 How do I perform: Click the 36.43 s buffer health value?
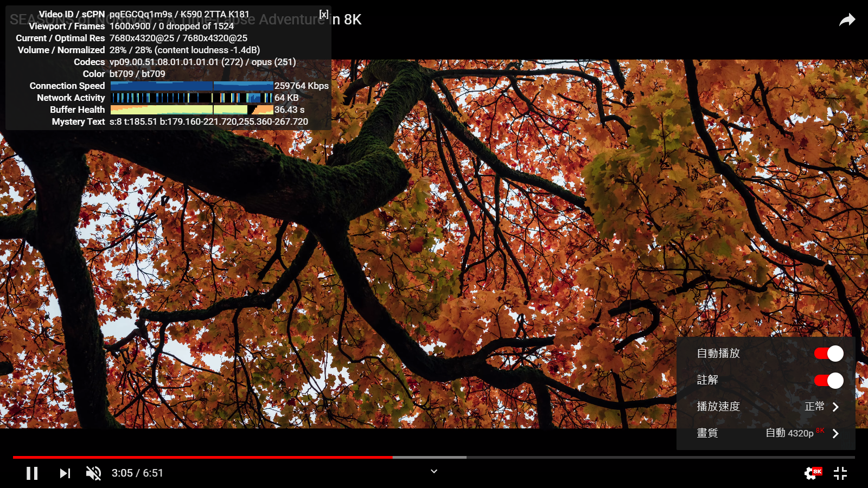click(x=290, y=110)
